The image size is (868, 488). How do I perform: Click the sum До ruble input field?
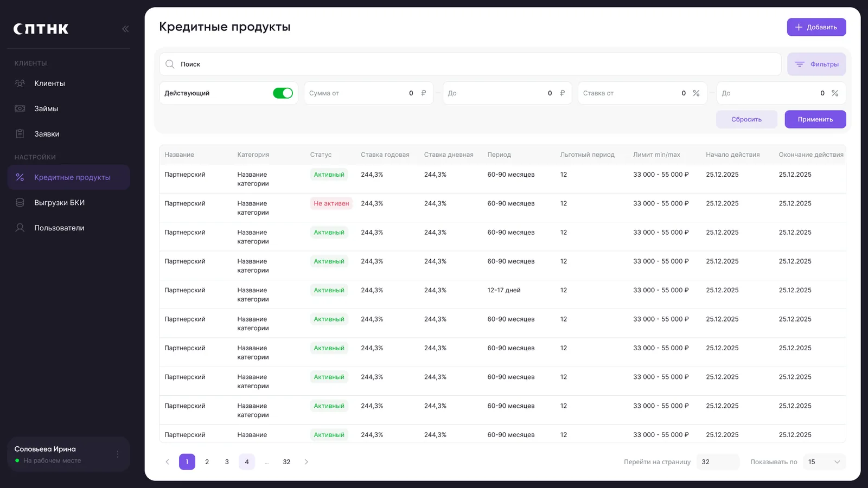[507, 93]
